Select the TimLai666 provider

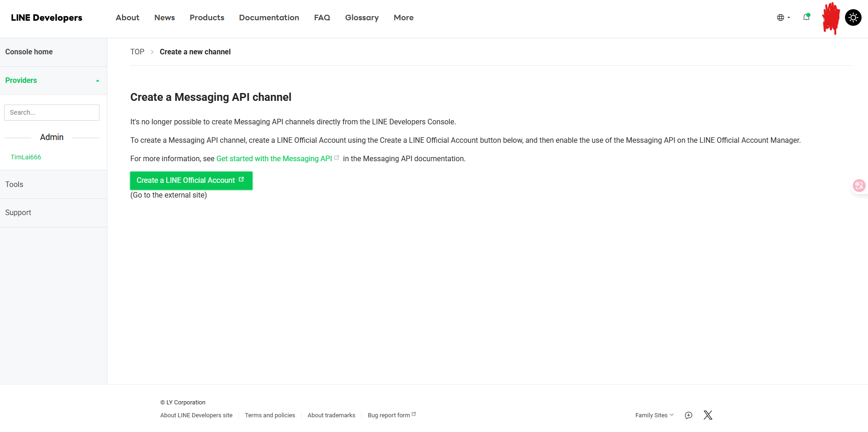[26, 157]
